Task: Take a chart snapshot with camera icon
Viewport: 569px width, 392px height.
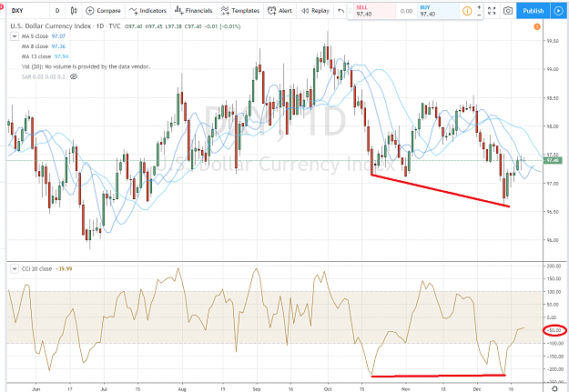Action: point(508,11)
